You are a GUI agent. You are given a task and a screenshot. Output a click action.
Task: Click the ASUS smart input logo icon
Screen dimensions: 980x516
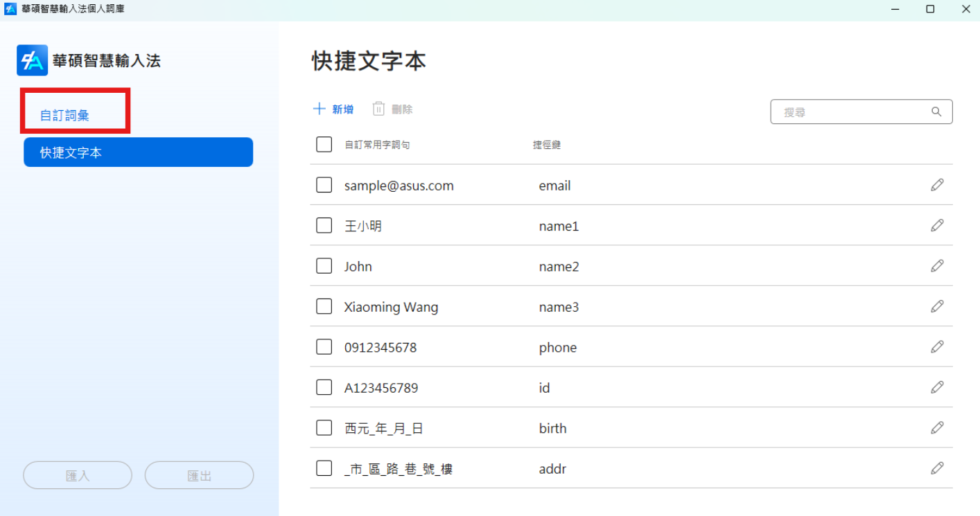point(32,60)
